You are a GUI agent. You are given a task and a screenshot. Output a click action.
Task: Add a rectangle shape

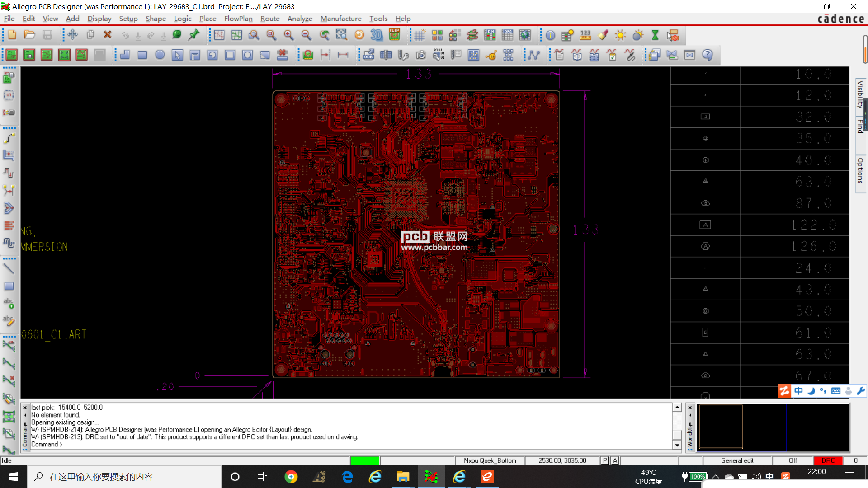142,55
